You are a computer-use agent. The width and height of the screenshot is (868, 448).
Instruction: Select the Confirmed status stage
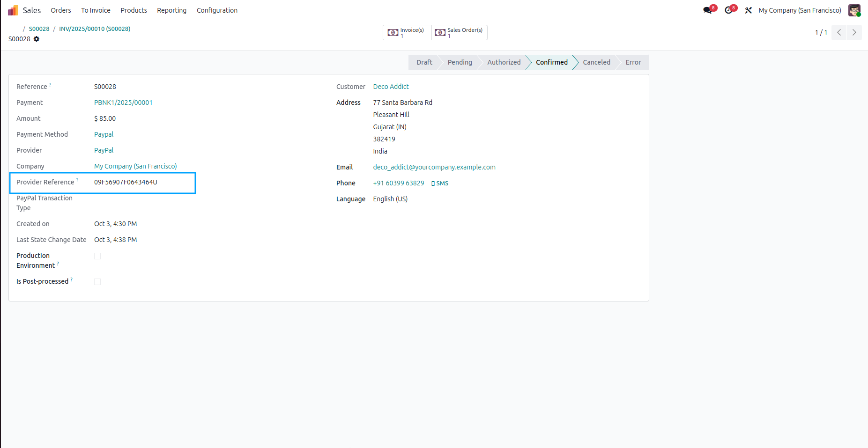click(x=552, y=62)
